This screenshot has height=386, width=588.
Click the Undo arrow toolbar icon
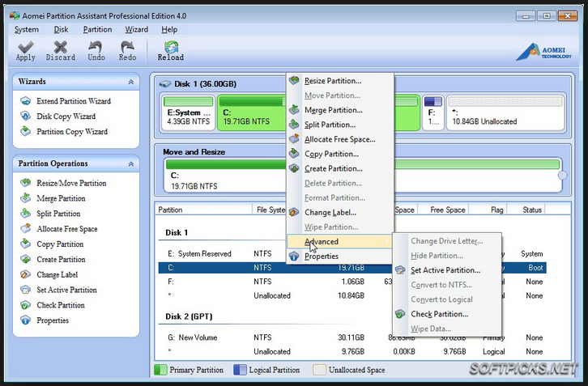96,47
